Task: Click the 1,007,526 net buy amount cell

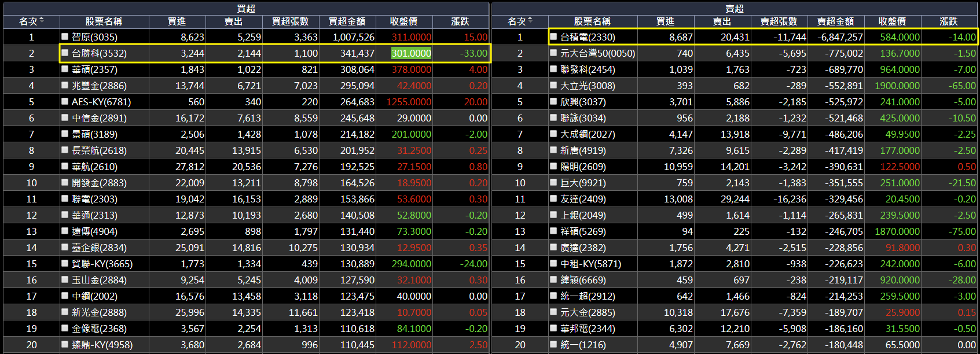Action: 353,37
